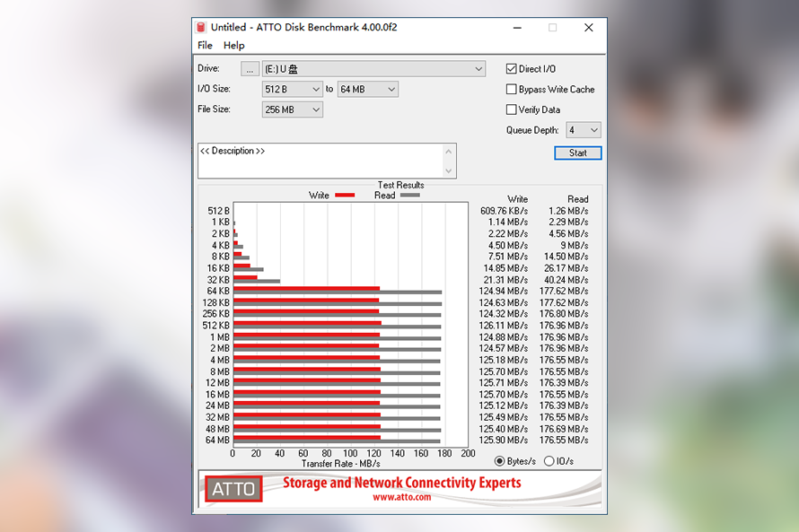
Task: Click the ATTO logo in the banner
Action: [233, 489]
